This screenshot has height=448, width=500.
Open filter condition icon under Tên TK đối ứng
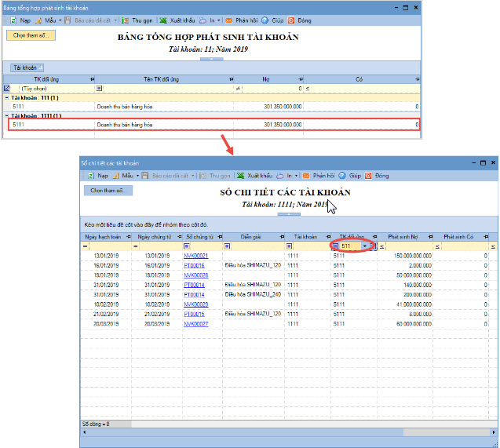click(99, 88)
